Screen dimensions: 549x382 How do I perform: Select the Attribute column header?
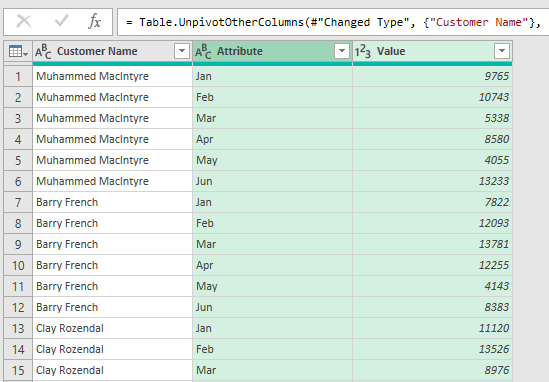[x=272, y=51]
